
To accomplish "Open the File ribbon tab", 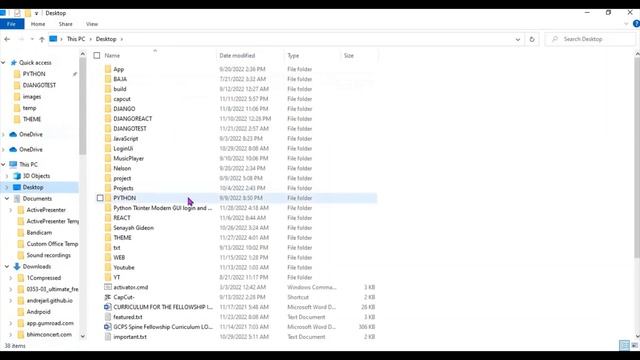I will point(11,24).
